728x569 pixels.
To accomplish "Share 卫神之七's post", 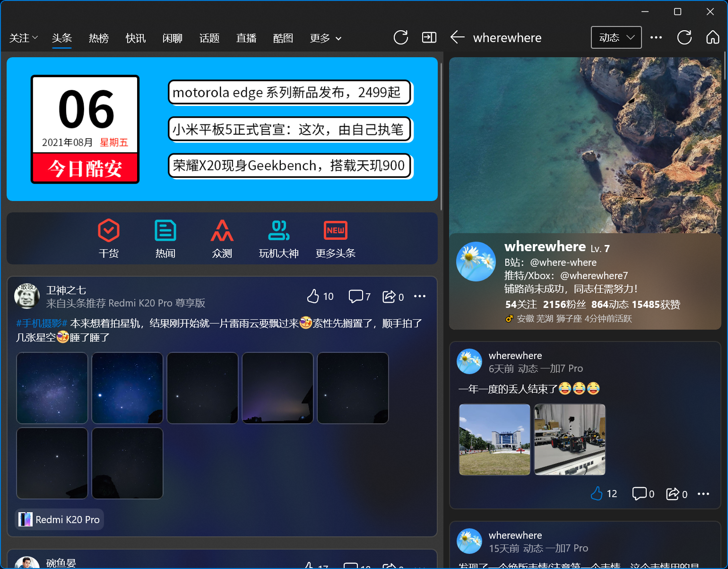I will (393, 297).
